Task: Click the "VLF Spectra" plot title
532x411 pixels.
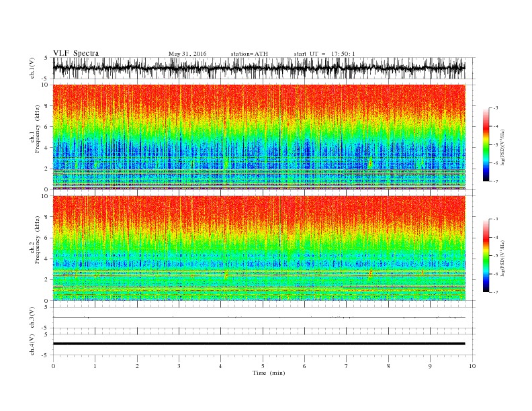Action: (x=76, y=53)
